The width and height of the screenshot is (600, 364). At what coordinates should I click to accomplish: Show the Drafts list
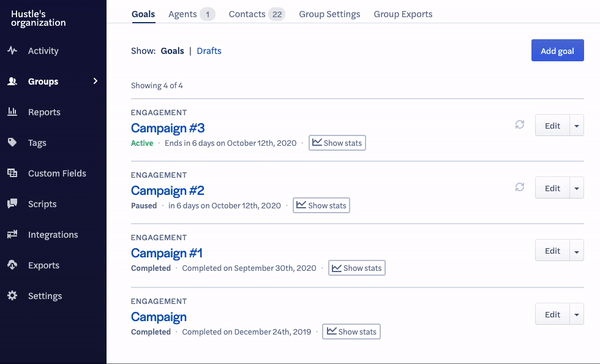tap(209, 51)
